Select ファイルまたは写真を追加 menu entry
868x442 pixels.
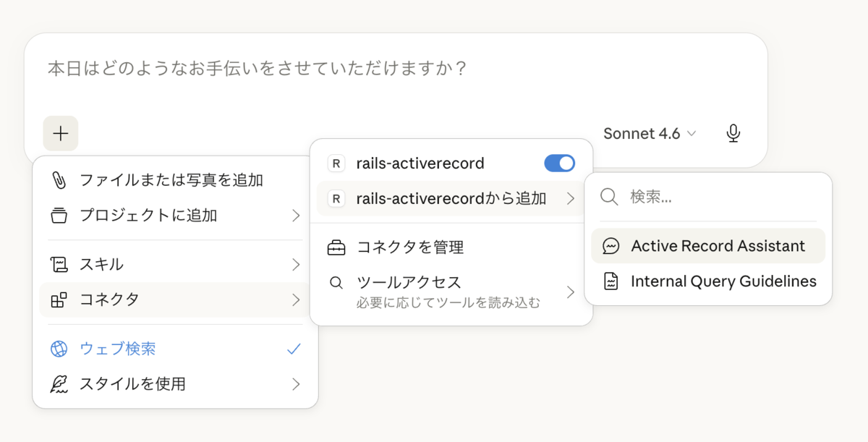tap(175, 180)
